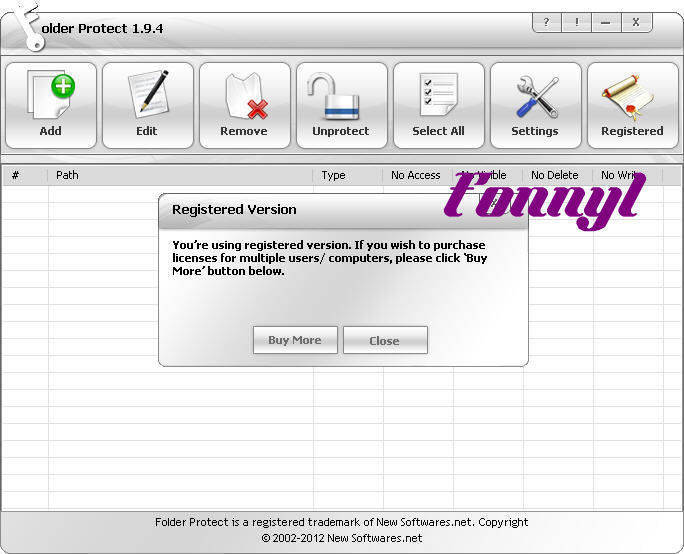This screenshot has height=554, width=684.
Task: Choose the Select All checklist icon
Action: click(439, 106)
